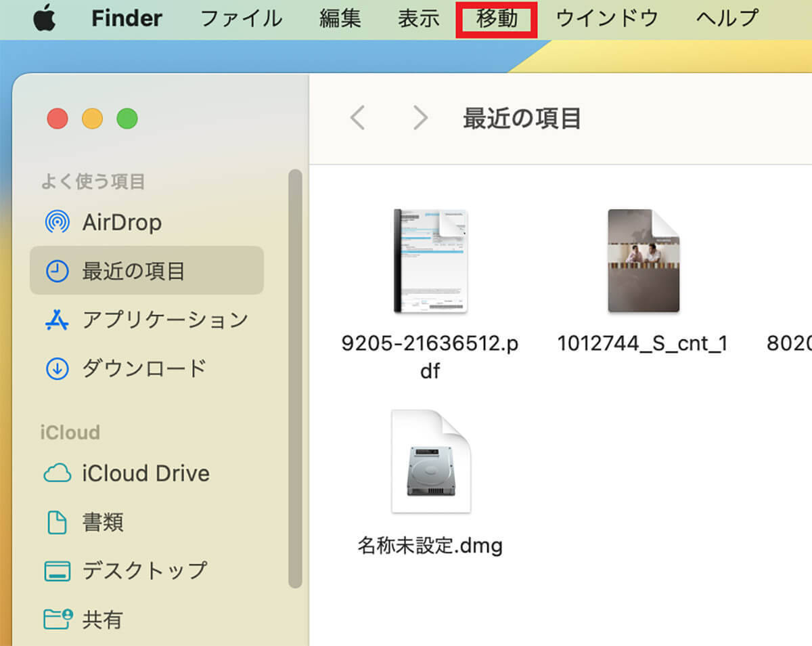Screen dimensions: 812x646
Task: Open iCloud Drive cloud icon
Action: tap(57, 473)
